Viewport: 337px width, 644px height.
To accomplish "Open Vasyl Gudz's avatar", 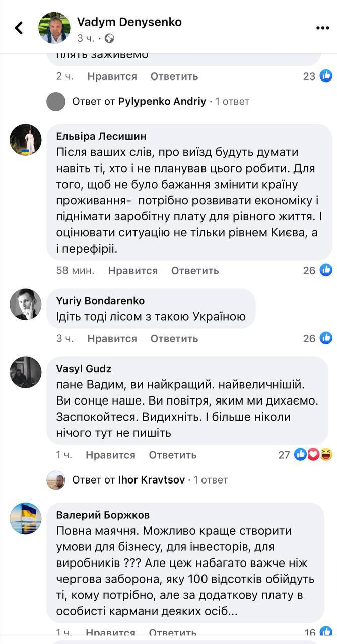I will 26,372.
